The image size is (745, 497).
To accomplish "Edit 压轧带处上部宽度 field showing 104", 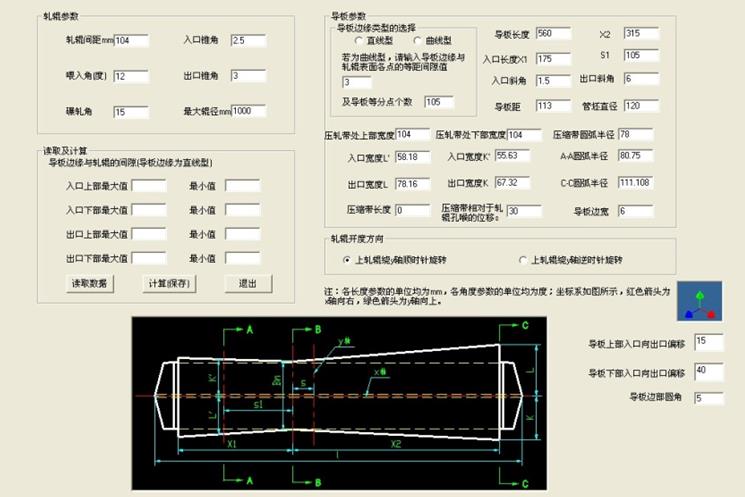I will 413,134.
